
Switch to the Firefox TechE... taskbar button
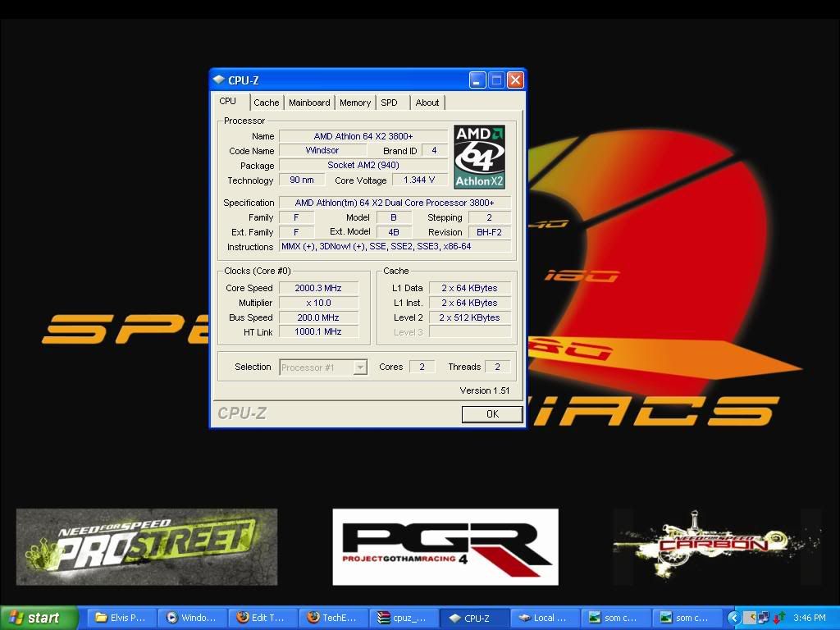coord(333,618)
